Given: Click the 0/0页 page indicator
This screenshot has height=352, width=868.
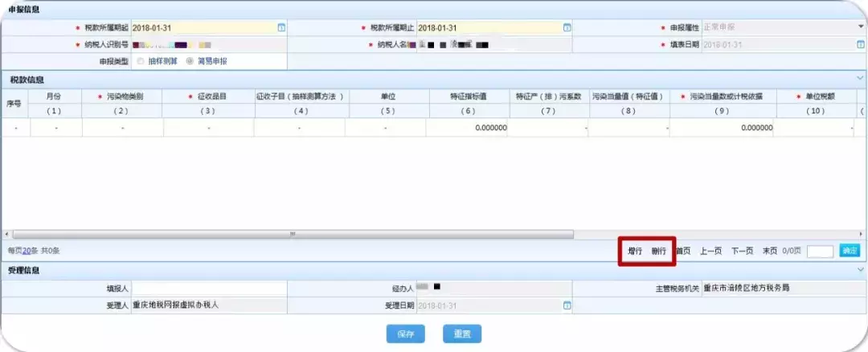Looking at the screenshot, I should [x=792, y=251].
